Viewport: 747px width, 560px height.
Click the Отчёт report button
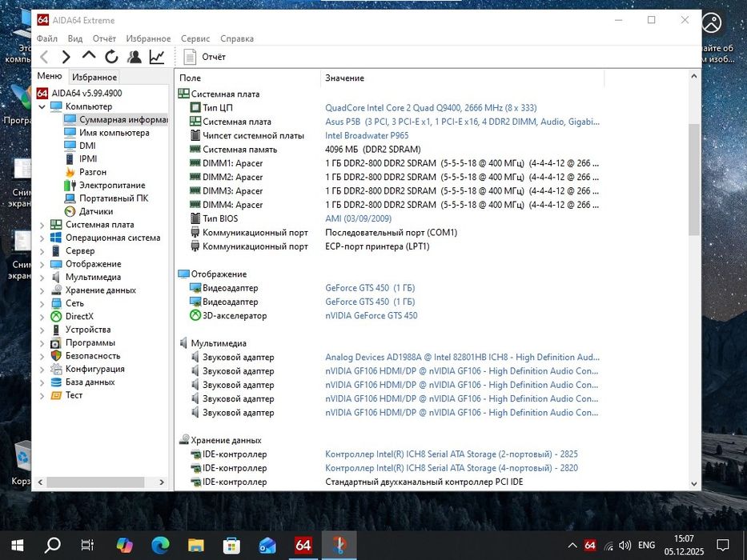pyautogui.click(x=205, y=57)
